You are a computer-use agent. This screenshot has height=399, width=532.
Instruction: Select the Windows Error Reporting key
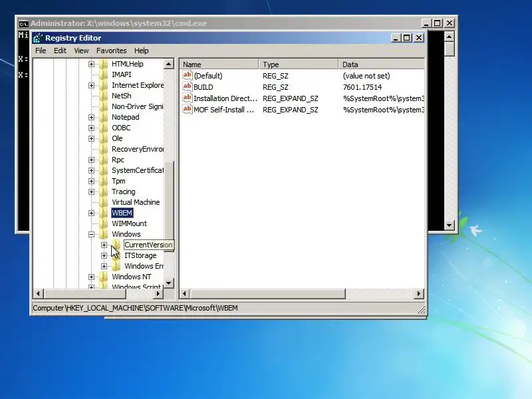tap(144, 266)
